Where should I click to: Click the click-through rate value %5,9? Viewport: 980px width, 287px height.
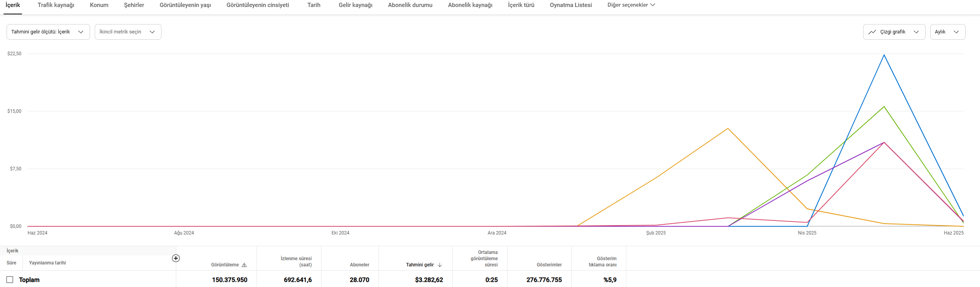click(x=610, y=280)
